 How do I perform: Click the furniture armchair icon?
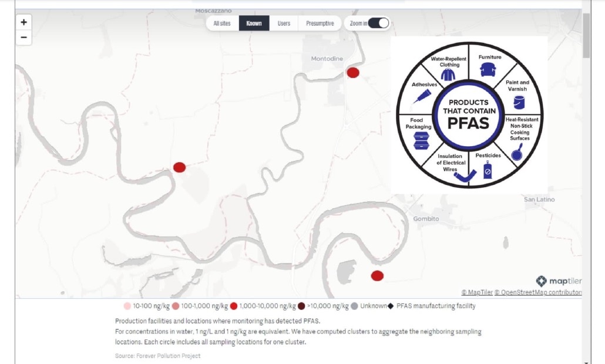[488, 69]
